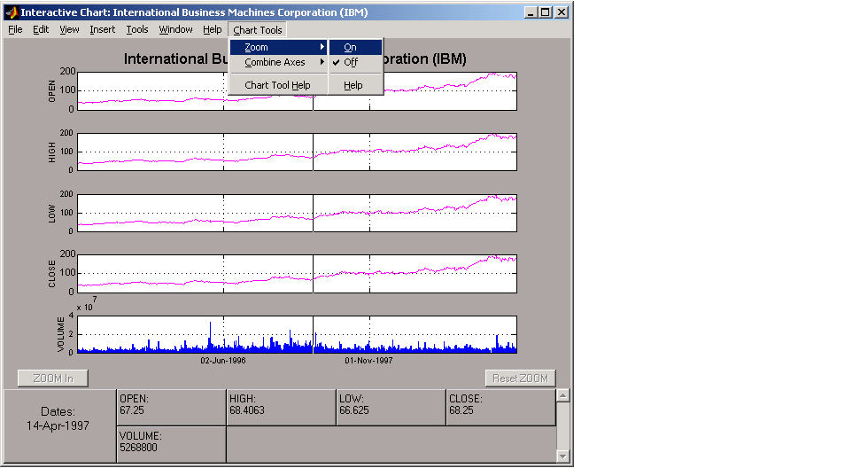Viewport: 868px width, 476px height.
Task: Click the LOW price chart
Action: [298, 213]
